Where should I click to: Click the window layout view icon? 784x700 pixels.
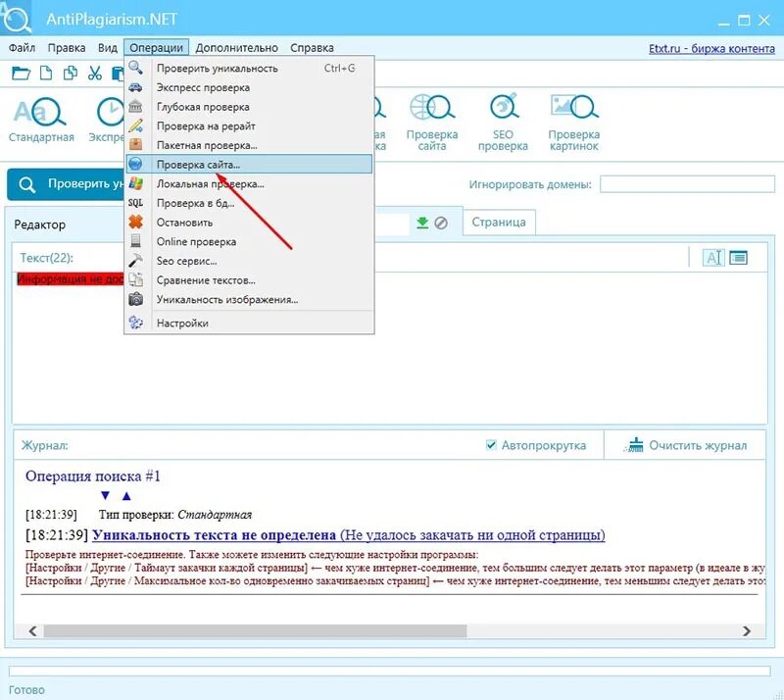[x=739, y=258]
